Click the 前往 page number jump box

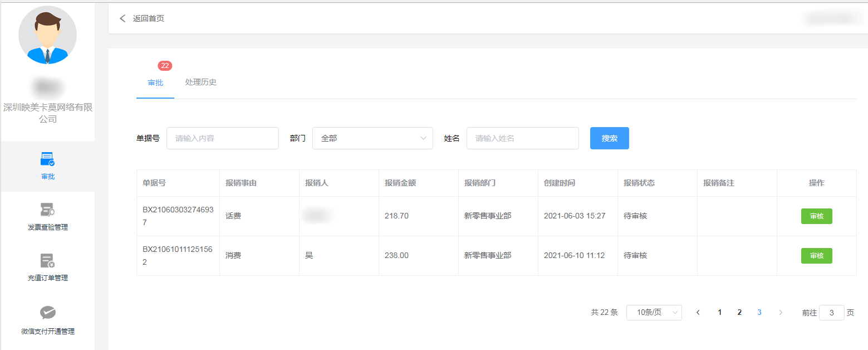(x=831, y=313)
